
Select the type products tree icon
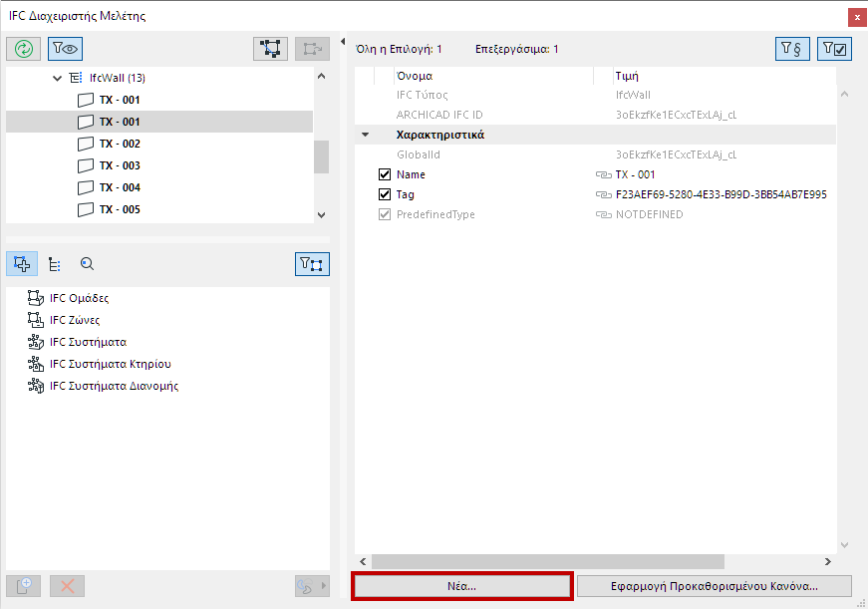coord(54,264)
